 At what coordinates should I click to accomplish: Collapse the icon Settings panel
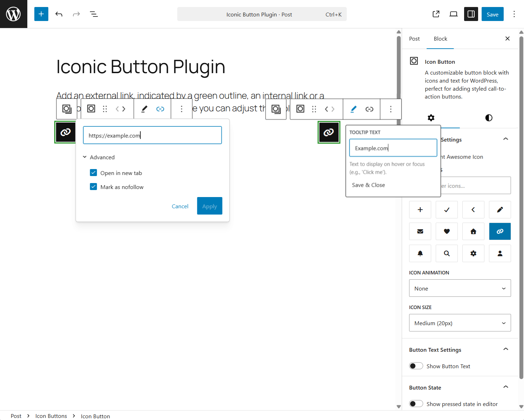coord(506,139)
